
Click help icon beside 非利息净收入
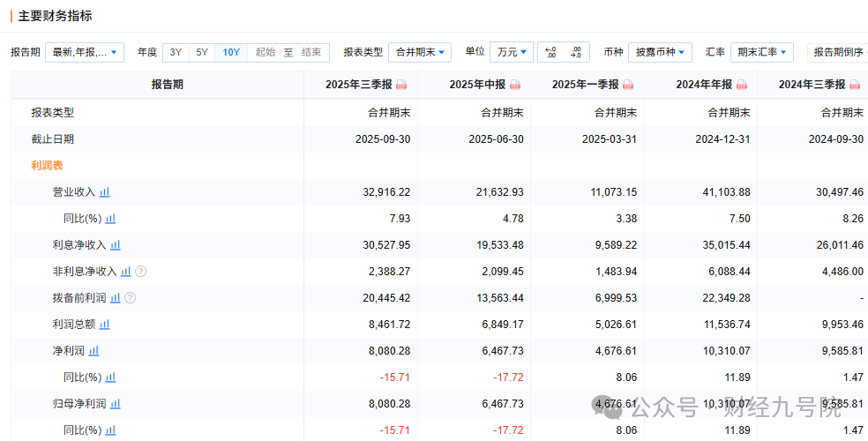pyautogui.click(x=141, y=272)
